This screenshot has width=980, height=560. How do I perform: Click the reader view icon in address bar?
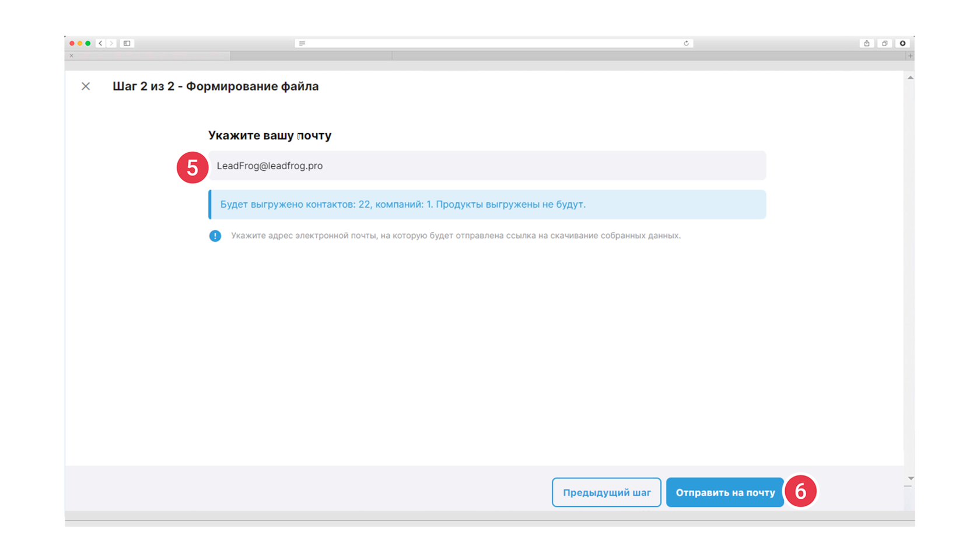pos(302,43)
